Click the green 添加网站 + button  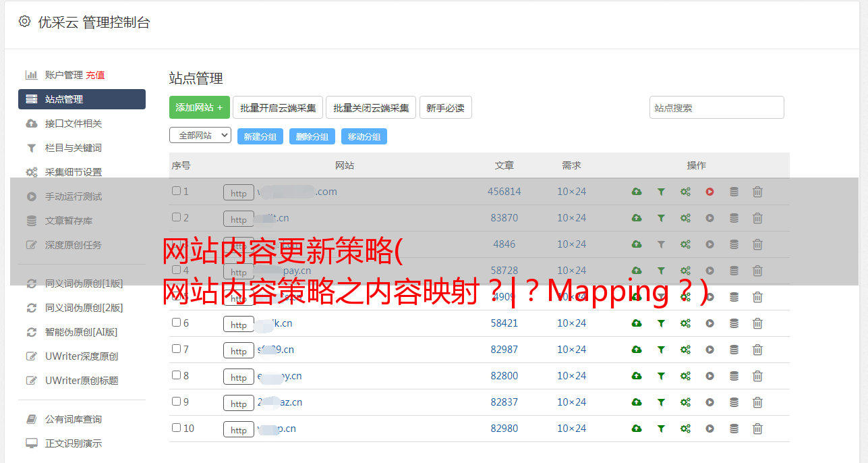(200, 107)
